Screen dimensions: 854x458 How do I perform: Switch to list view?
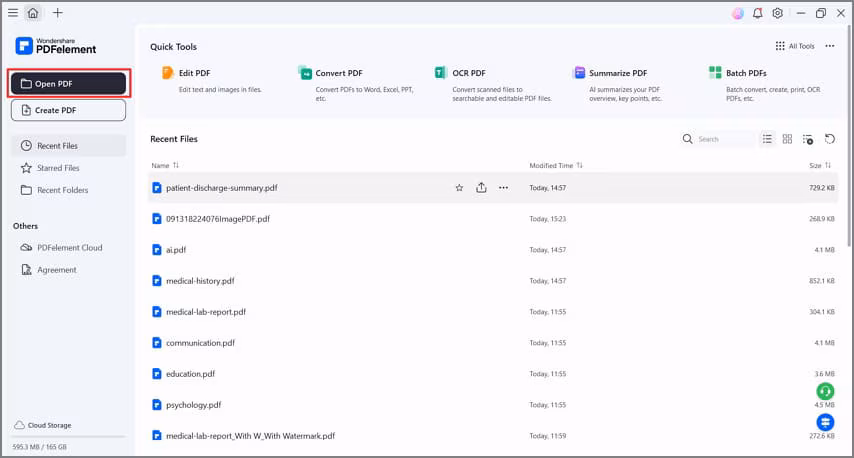(767, 139)
